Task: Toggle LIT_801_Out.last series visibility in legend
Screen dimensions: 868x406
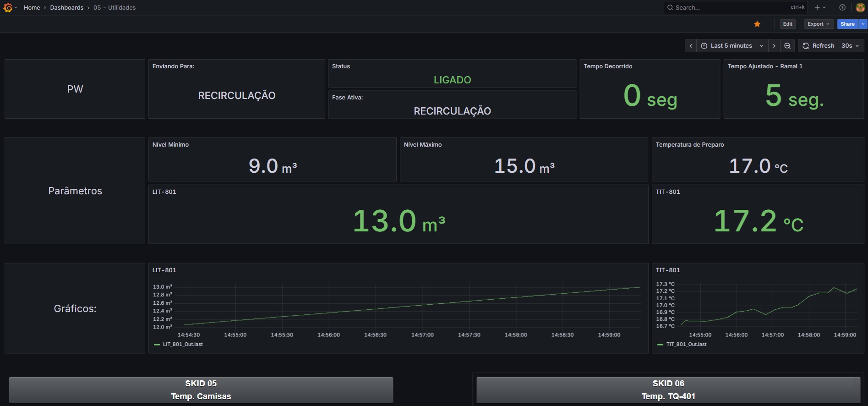Action: [x=182, y=344]
